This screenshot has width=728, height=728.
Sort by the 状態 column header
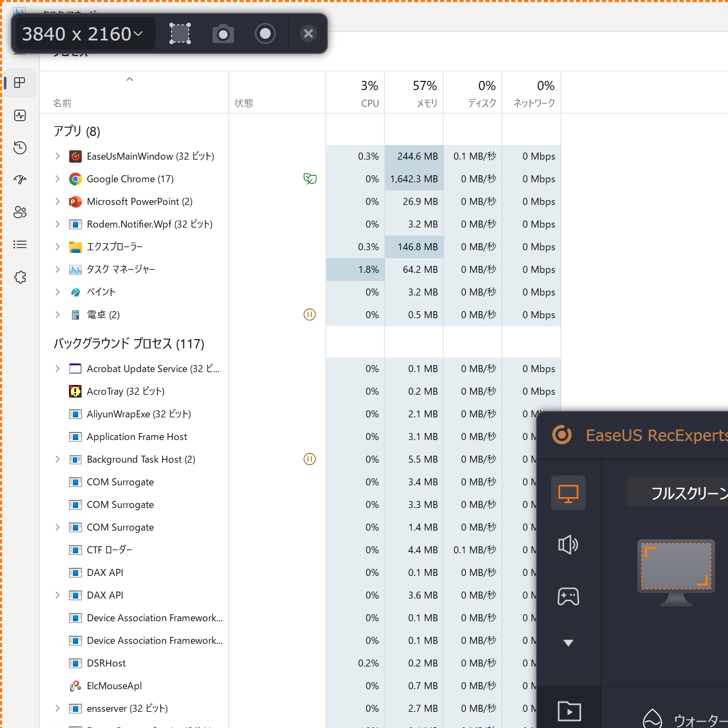click(277, 93)
